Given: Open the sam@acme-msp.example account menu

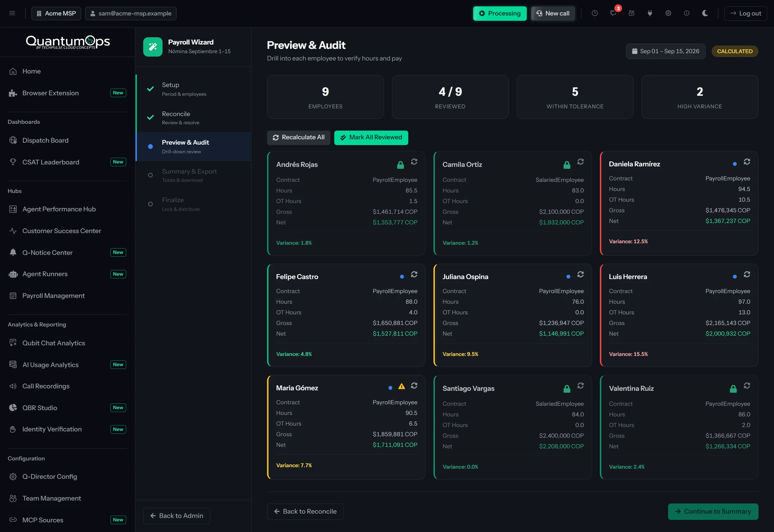Looking at the screenshot, I should (131, 13).
